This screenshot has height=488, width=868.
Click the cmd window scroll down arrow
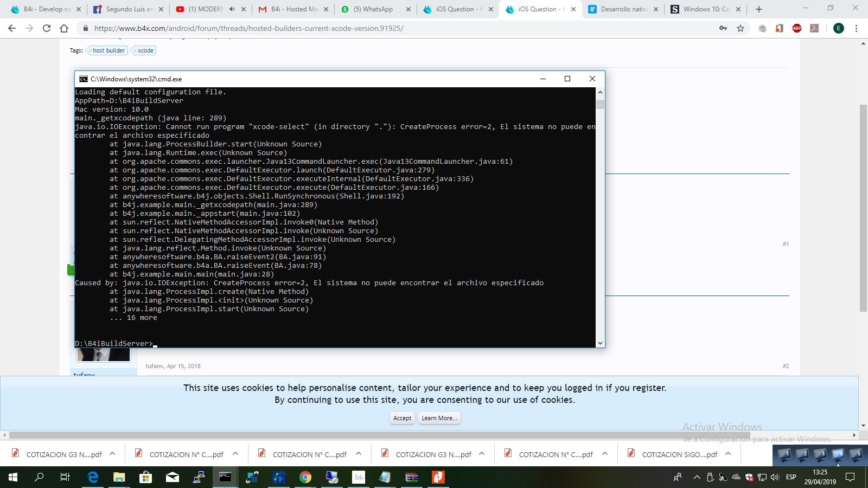[600, 343]
